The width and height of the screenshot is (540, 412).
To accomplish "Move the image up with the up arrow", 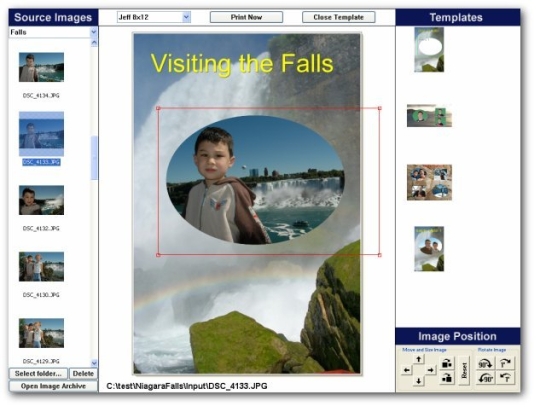I will [x=418, y=359].
